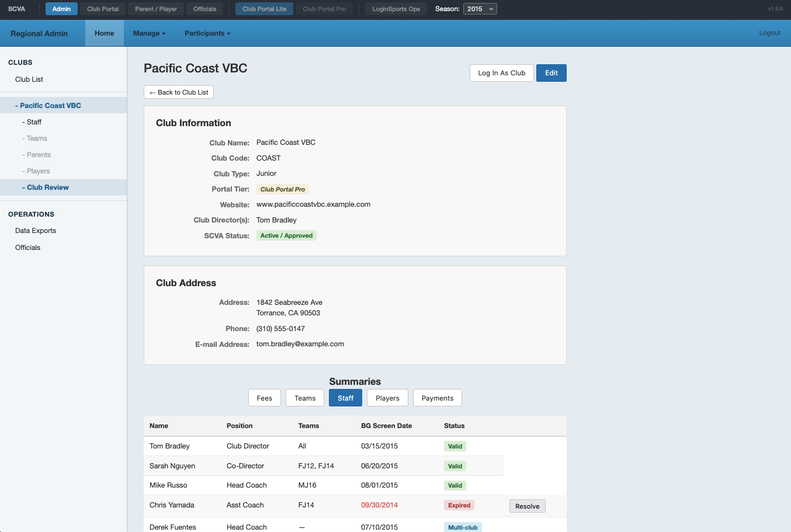Click the red date 09/30/2014
791x532 pixels.
pyautogui.click(x=379, y=505)
